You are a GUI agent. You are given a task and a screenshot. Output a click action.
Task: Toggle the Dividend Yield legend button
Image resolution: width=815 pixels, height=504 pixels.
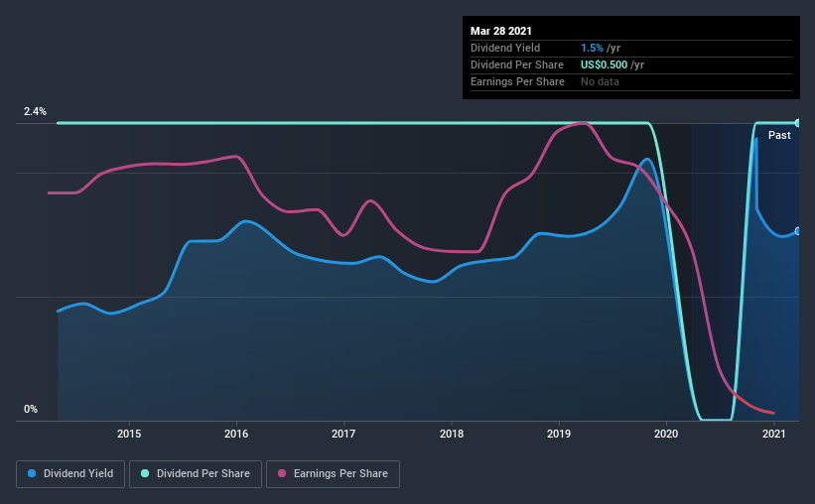click(x=70, y=474)
